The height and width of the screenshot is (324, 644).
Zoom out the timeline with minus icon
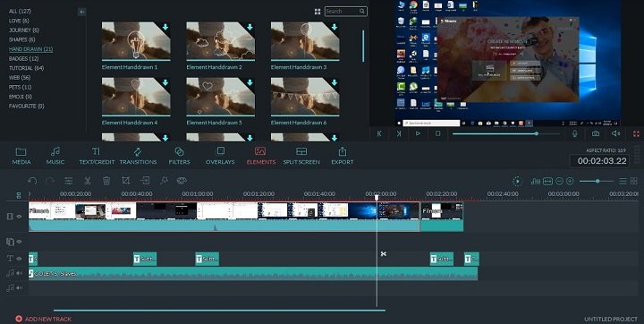[559, 181]
